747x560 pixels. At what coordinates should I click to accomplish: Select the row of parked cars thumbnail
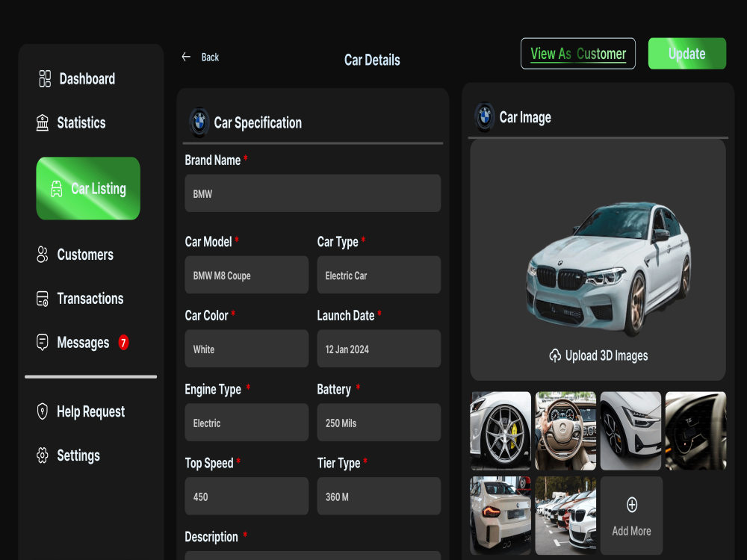[x=565, y=515]
